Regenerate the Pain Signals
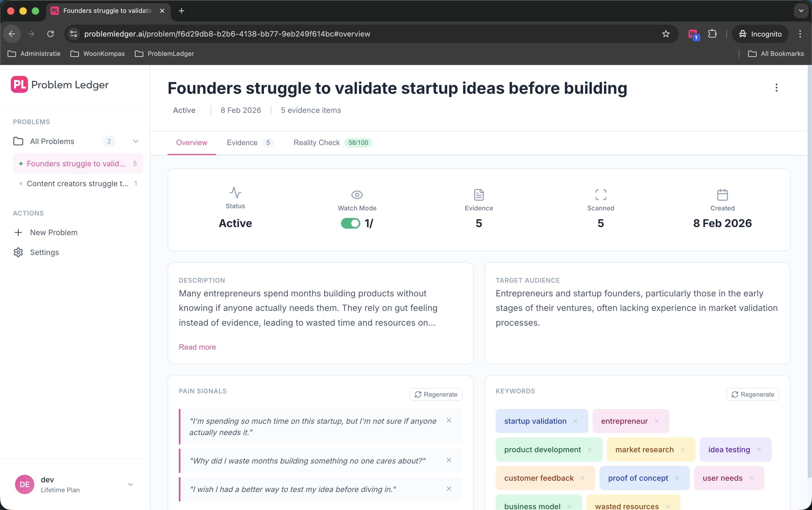 click(436, 394)
